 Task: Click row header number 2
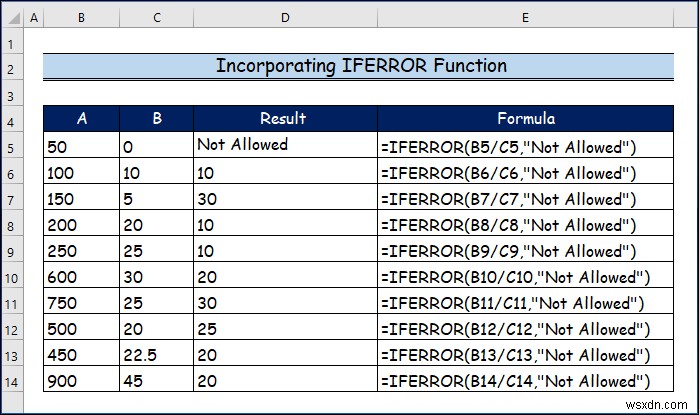(12, 67)
